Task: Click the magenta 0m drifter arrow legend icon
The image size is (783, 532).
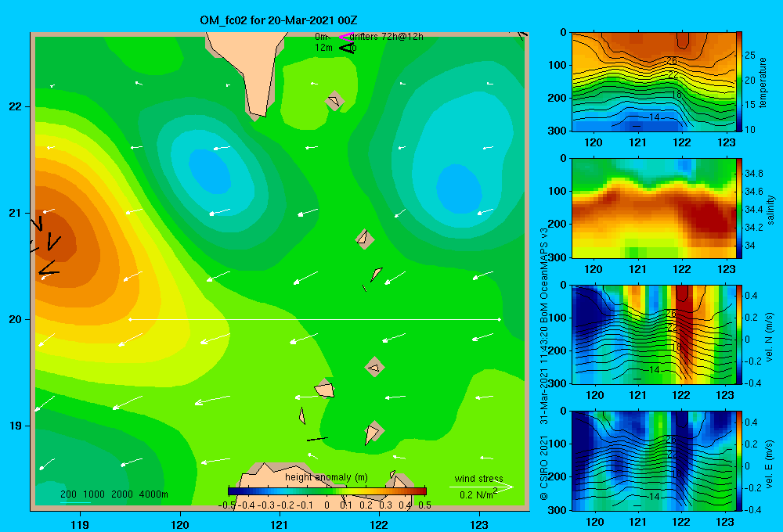Action: [x=345, y=37]
